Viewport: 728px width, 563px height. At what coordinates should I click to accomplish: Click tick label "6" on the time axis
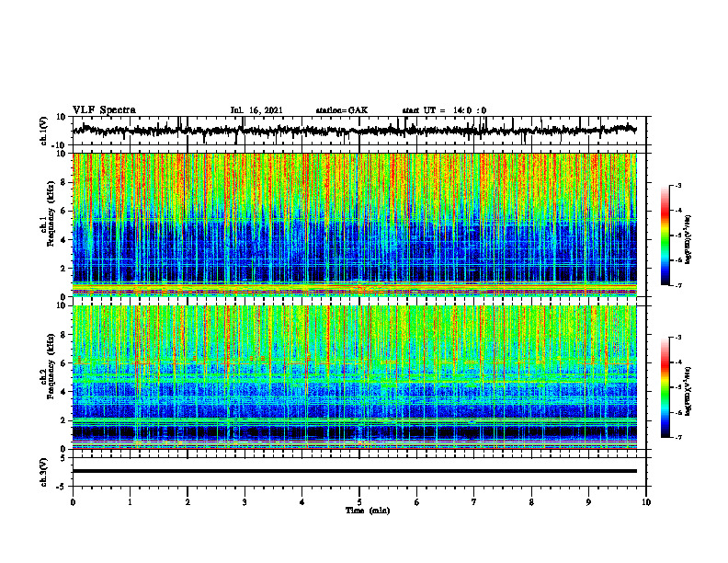pyautogui.click(x=417, y=502)
